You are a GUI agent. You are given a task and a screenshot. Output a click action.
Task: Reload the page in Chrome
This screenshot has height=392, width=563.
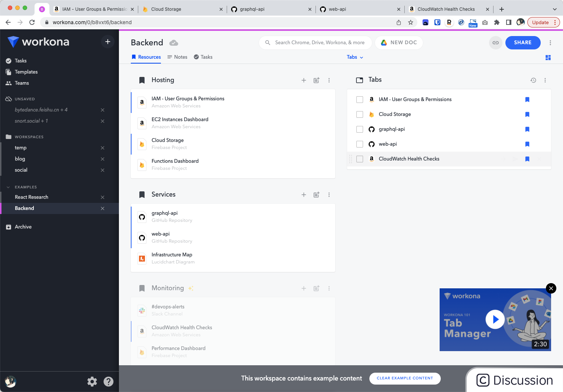coord(32,22)
